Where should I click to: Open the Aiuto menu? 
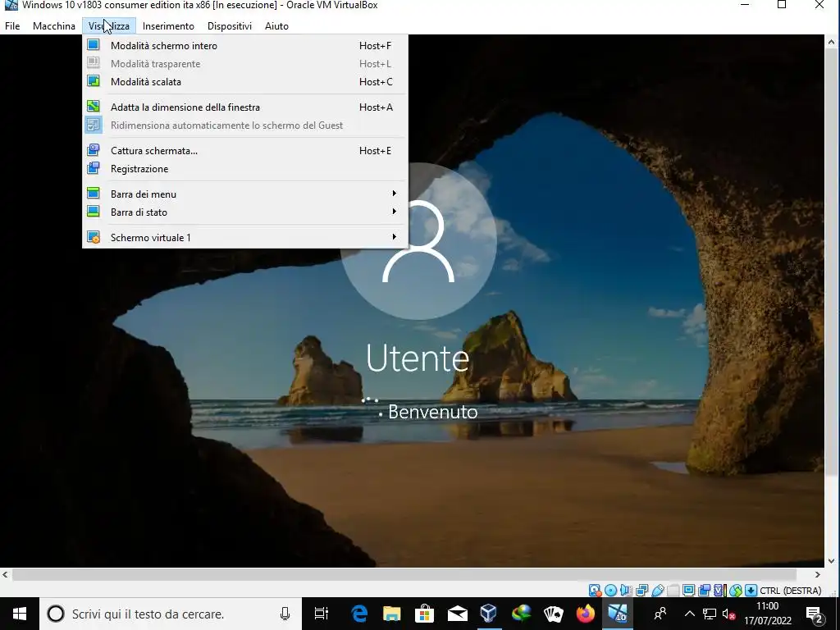pyautogui.click(x=276, y=25)
